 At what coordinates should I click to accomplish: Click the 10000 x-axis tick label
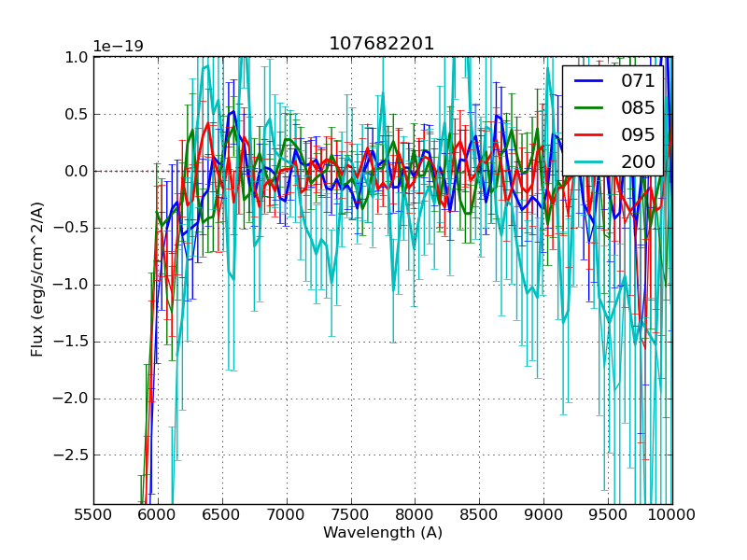[672, 513]
